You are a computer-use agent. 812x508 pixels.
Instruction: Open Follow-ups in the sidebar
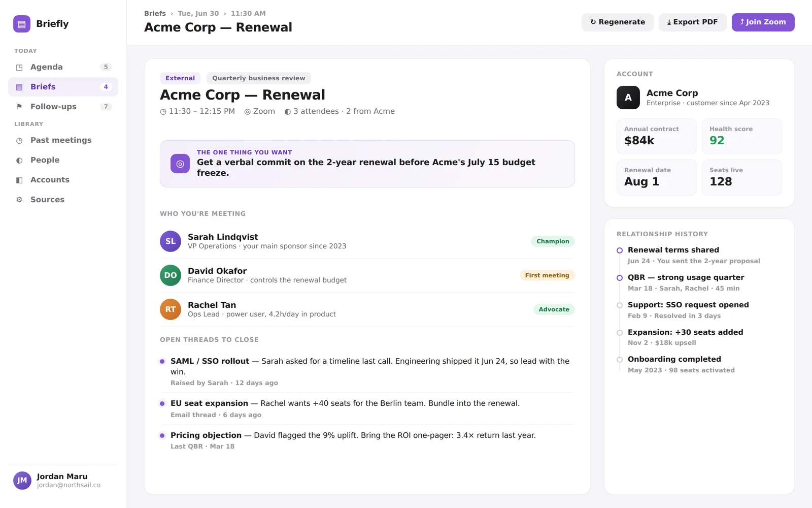pos(63,107)
